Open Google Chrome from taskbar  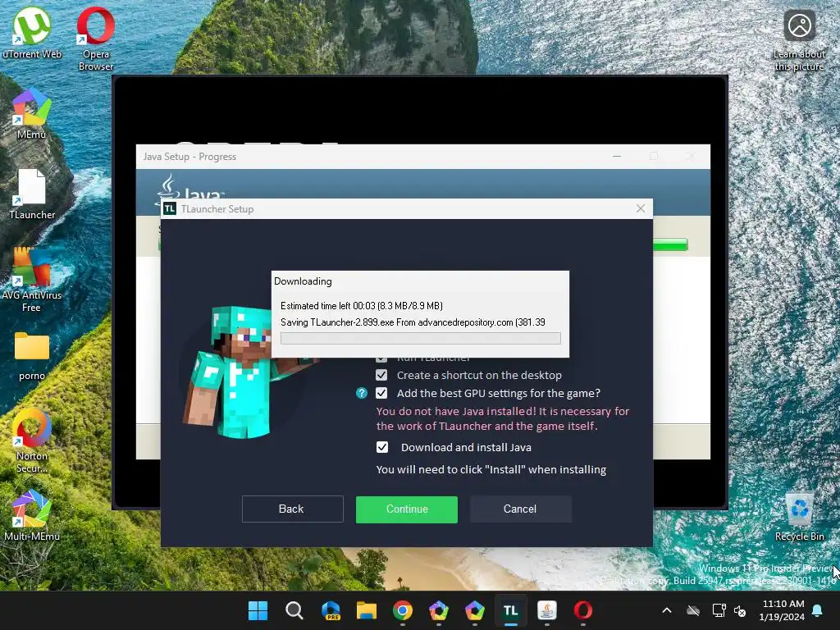(403, 610)
